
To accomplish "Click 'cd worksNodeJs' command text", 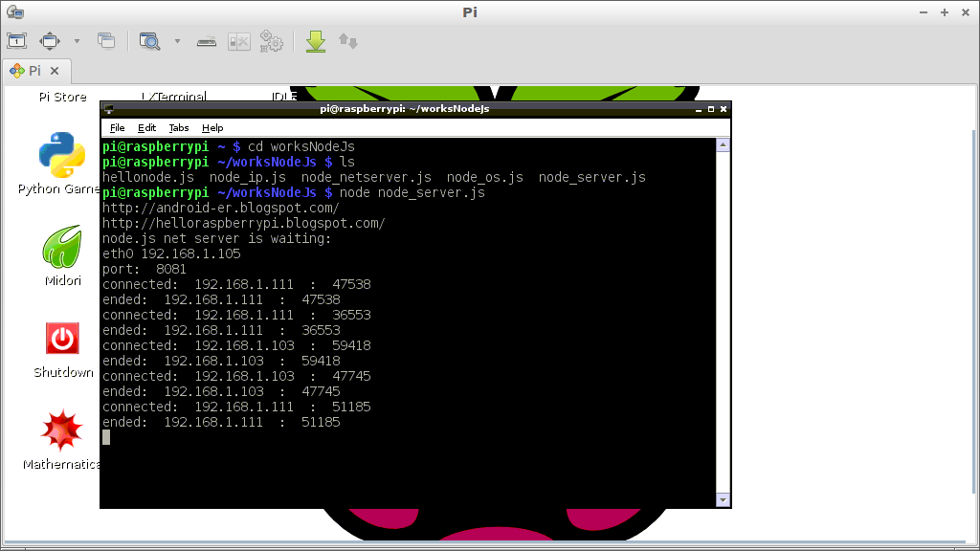I will tap(301, 146).
